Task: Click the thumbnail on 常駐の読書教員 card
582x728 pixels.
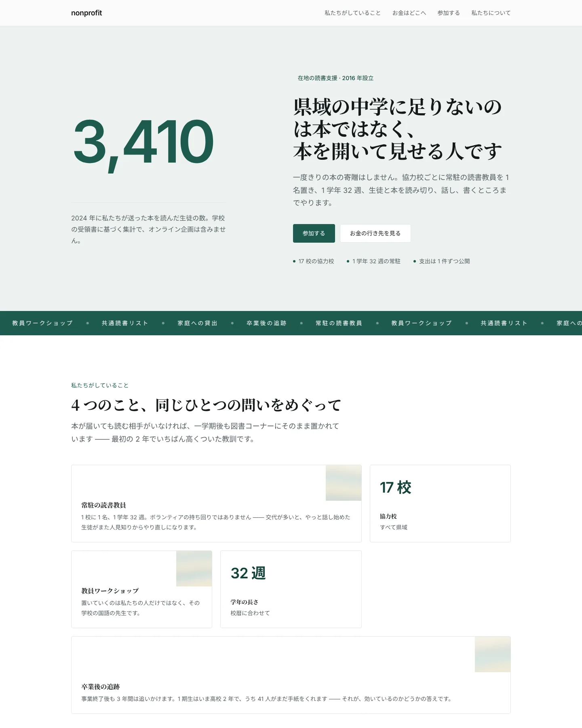Action: coord(344,483)
